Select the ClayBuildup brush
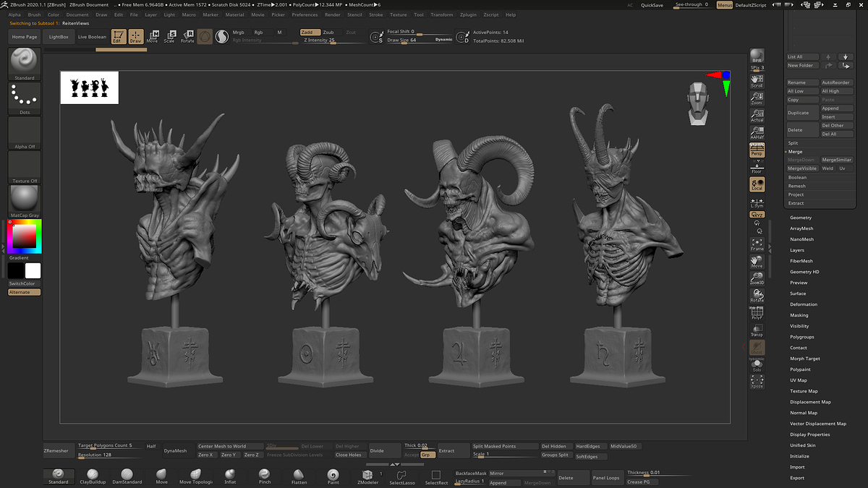The width and height of the screenshot is (868, 488). click(93, 474)
